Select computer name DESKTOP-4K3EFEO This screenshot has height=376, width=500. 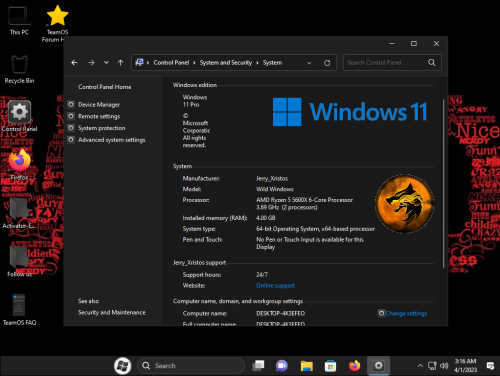point(280,313)
